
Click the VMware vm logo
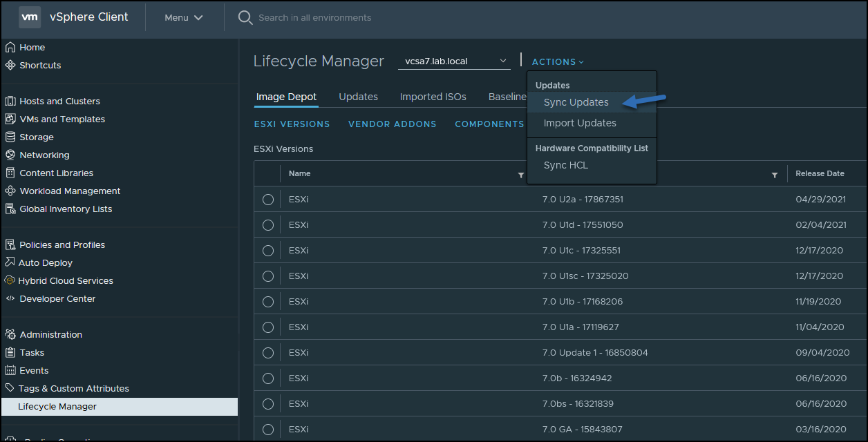[x=30, y=17]
